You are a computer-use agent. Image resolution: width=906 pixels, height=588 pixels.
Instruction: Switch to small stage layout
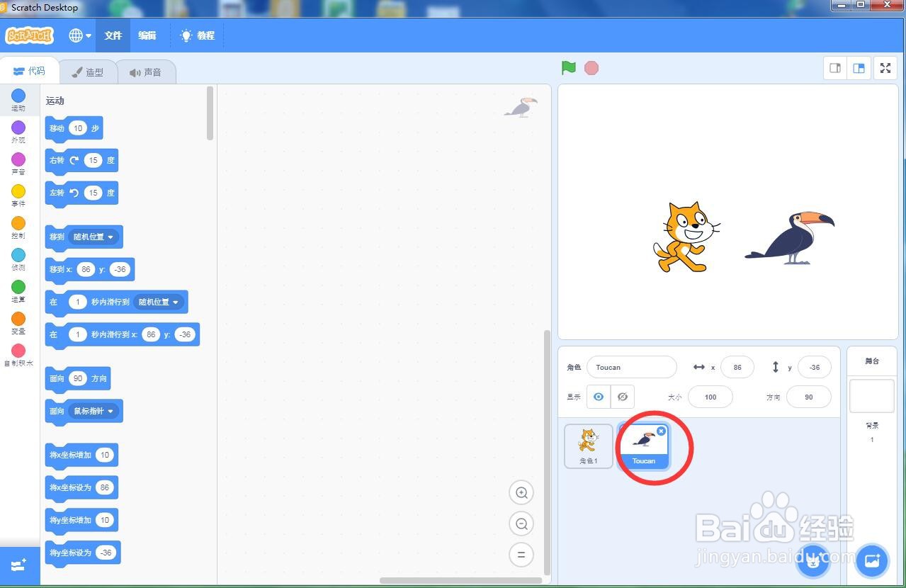click(x=835, y=68)
